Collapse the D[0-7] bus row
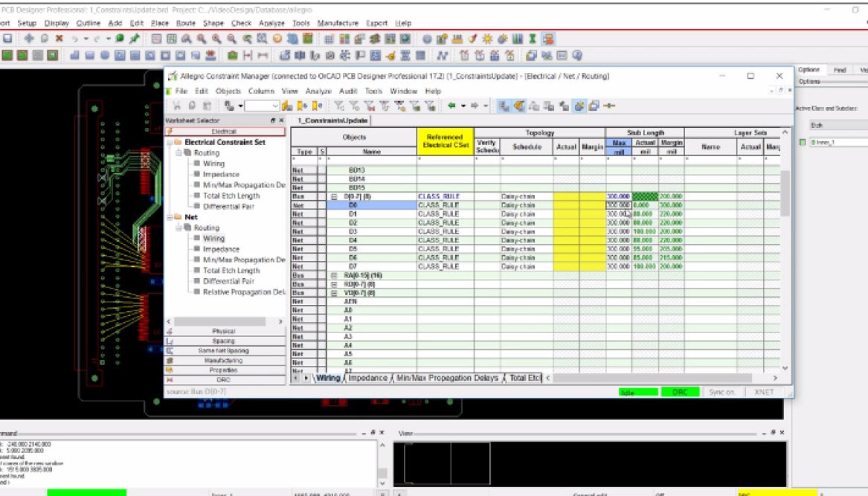868x496 pixels. tap(334, 196)
